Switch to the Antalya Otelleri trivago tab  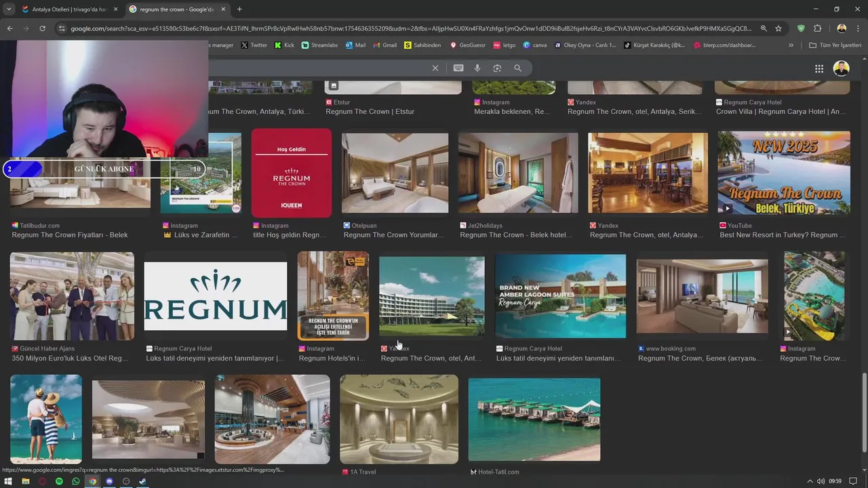pos(70,9)
